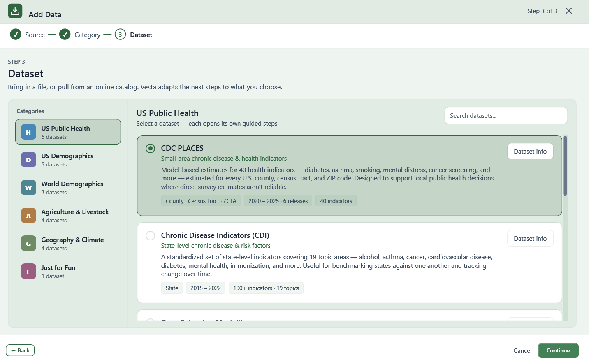Click the Add Data download icon
Screen dimensions: 589x364
15,11
